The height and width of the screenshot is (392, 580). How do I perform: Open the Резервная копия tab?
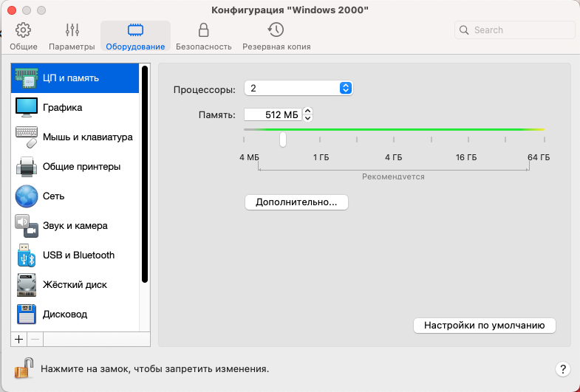(x=276, y=36)
